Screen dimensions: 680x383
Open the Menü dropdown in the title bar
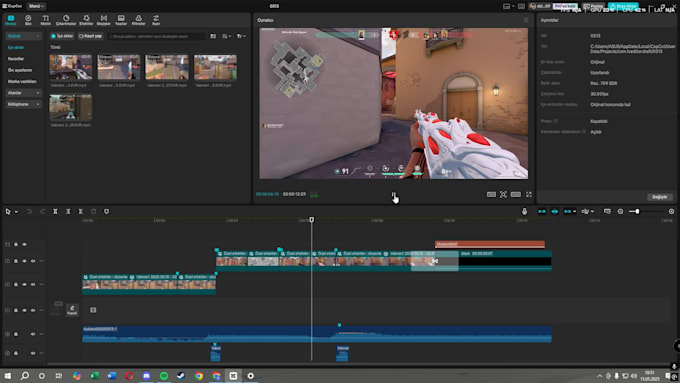pos(36,6)
